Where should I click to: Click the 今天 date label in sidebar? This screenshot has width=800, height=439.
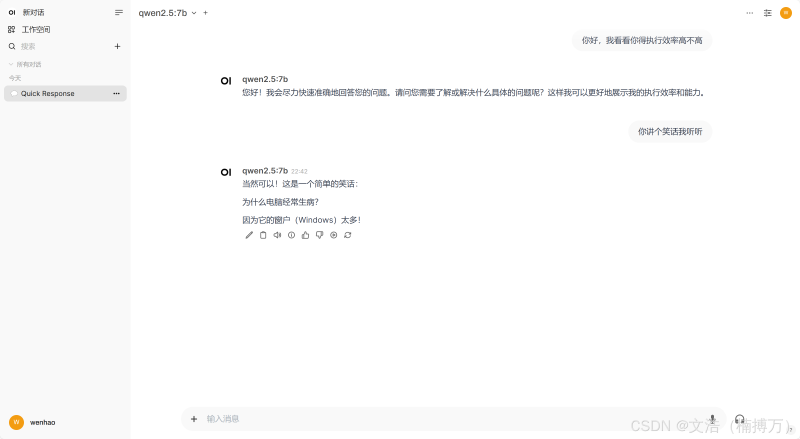coord(15,78)
